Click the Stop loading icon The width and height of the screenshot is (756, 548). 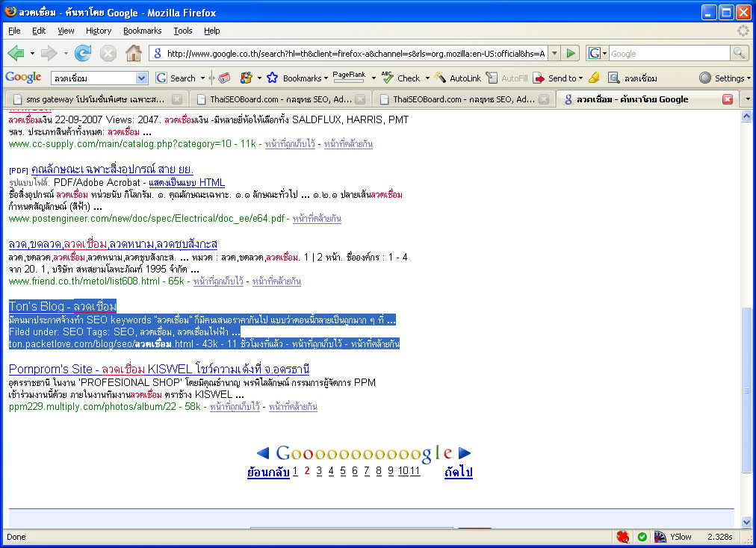[x=108, y=53]
